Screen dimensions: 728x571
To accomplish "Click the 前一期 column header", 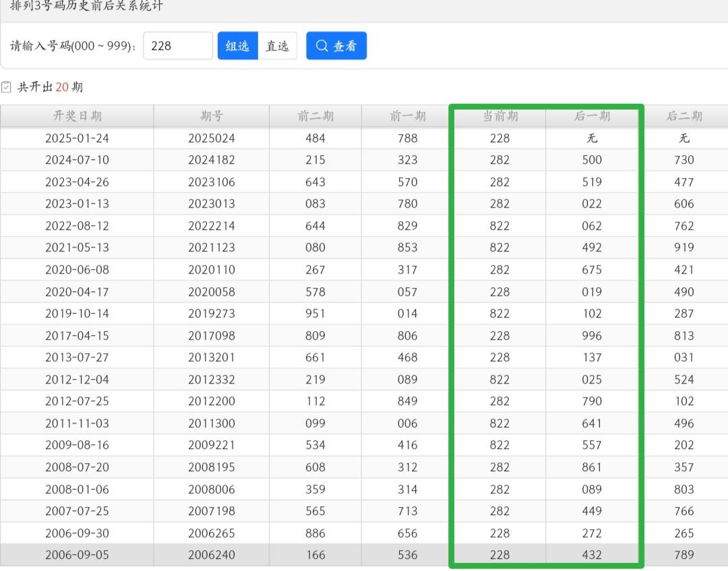I will pyautogui.click(x=407, y=116).
